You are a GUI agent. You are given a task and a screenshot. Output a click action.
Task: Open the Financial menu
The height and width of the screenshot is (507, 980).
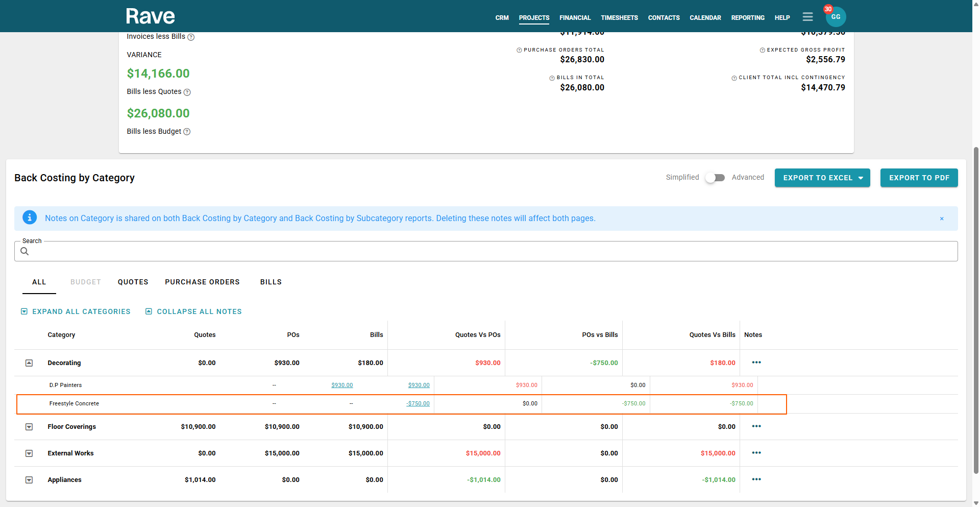(x=575, y=18)
